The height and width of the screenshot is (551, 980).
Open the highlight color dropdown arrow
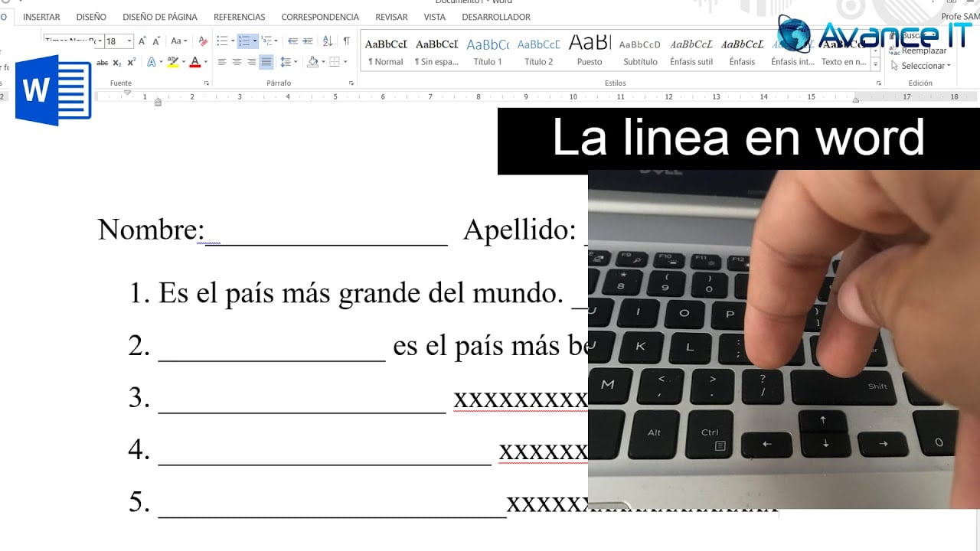click(182, 62)
